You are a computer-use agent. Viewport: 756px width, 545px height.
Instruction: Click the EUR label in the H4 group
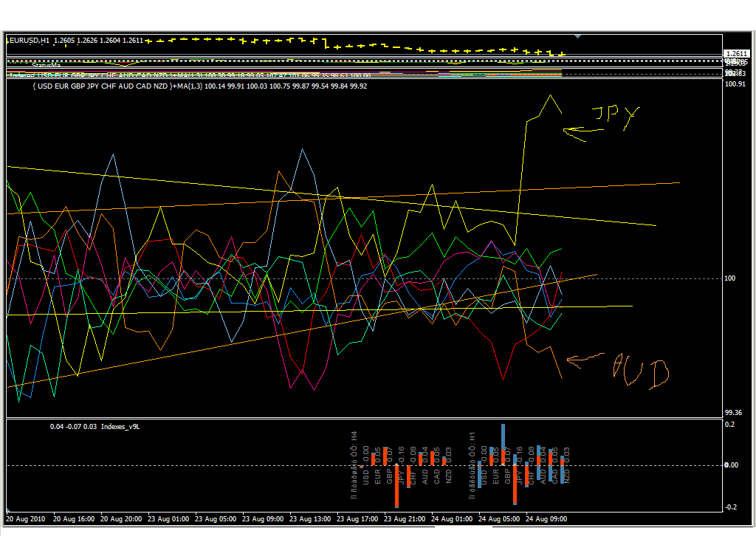coord(377,476)
